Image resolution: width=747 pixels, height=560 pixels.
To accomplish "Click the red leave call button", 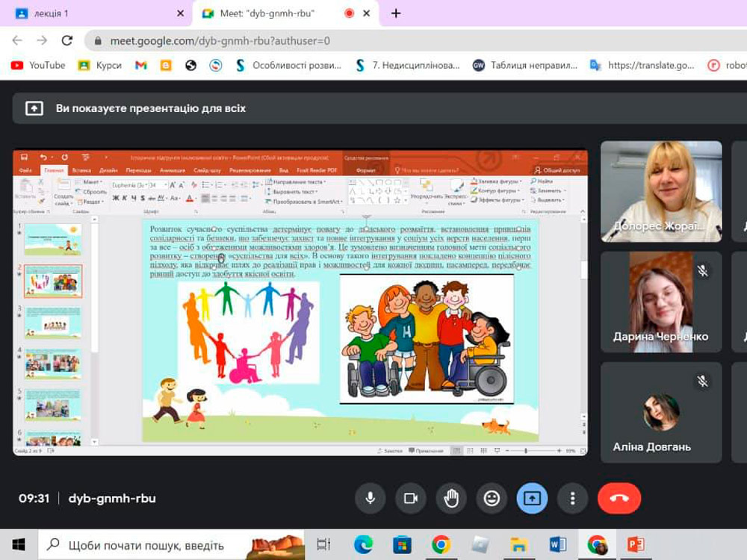I will pos(619,499).
